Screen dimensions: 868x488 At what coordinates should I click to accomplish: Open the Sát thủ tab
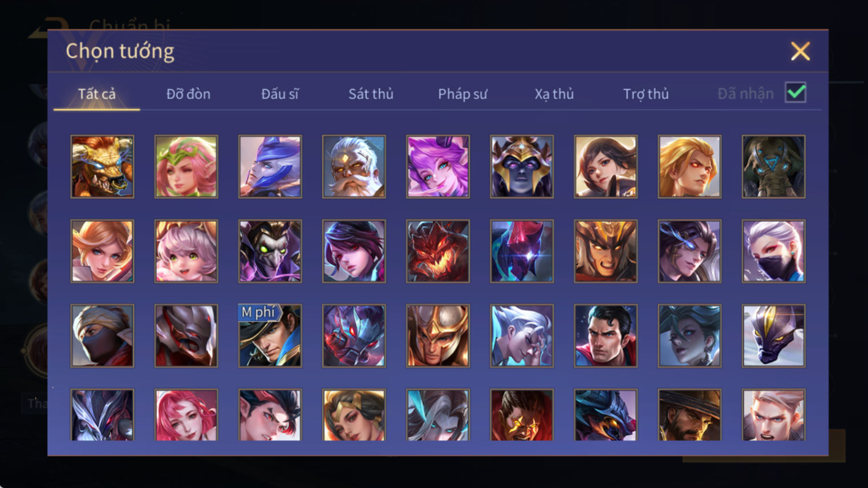371,94
